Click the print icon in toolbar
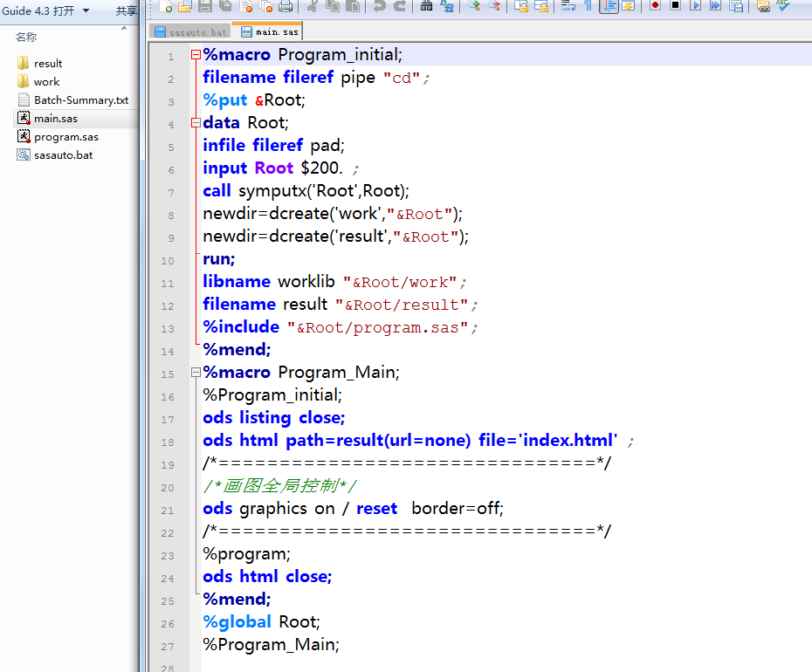 click(x=286, y=6)
